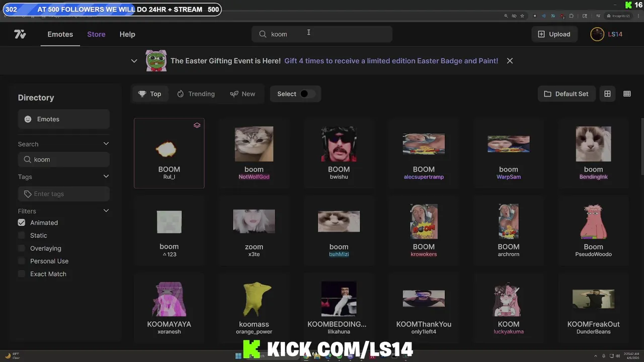Click the Emotes smiley icon in Directory
644x362 pixels.
(28, 119)
